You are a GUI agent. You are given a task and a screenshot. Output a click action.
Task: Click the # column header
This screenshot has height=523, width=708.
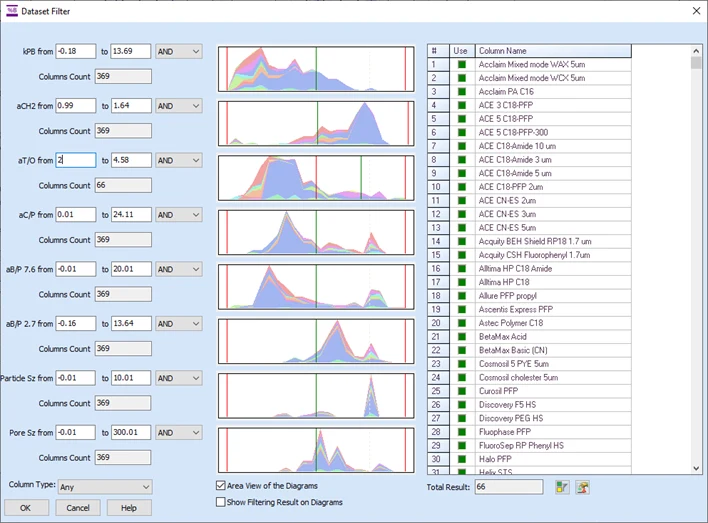(x=438, y=51)
